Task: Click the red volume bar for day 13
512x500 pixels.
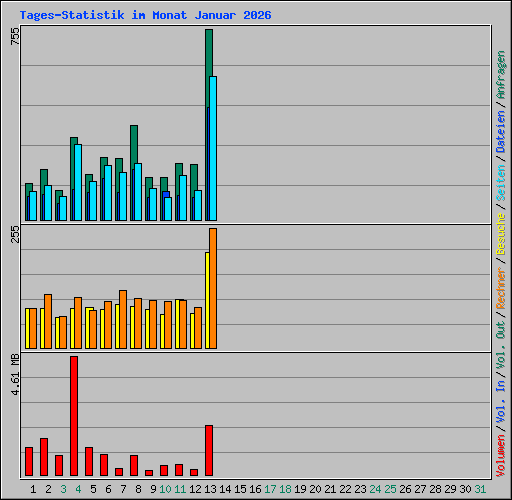Action: click(209, 450)
